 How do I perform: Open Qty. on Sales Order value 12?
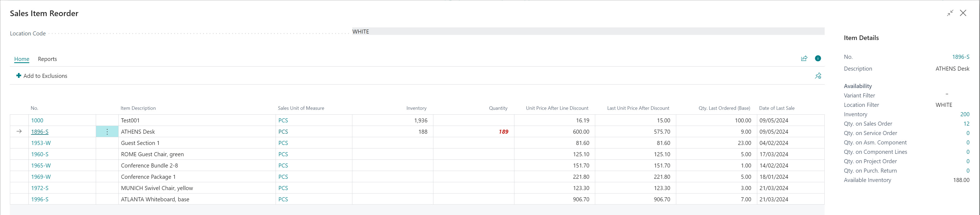tap(966, 124)
